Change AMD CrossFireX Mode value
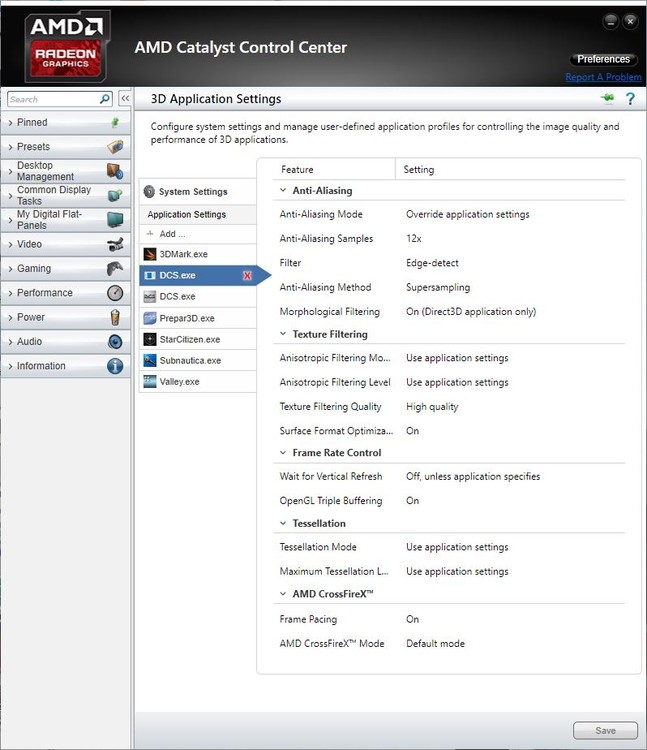The image size is (647, 750). point(435,644)
